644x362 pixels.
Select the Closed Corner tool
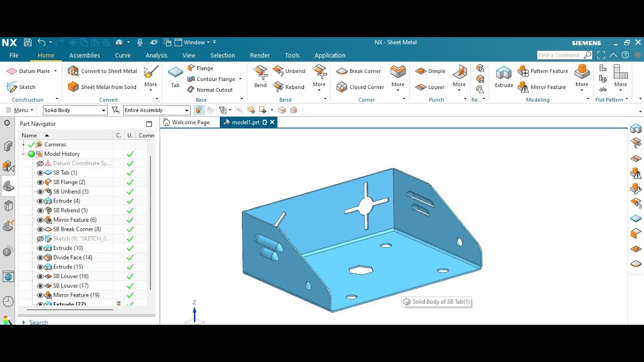tap(360, 87)
